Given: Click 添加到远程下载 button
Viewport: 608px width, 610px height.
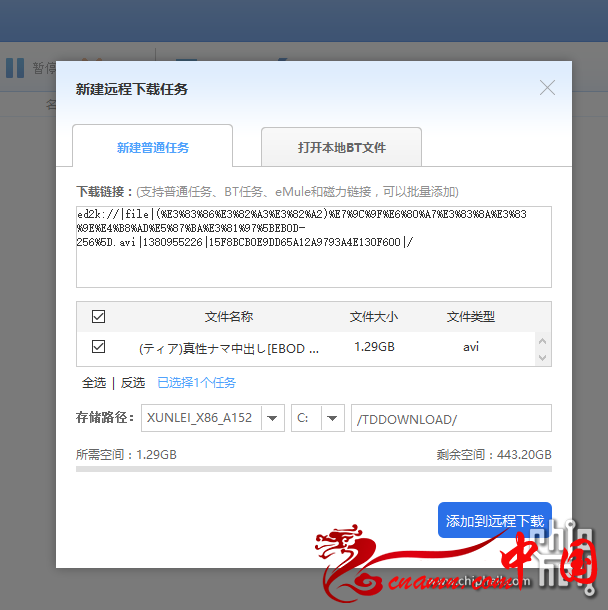Looking at the screenshot, I should (494, 521).
